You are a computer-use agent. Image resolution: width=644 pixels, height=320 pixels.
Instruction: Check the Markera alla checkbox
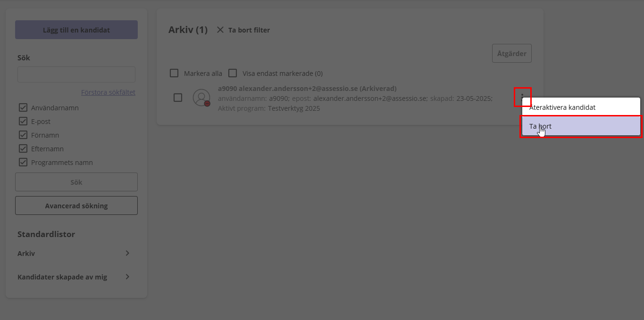(174, 73)
